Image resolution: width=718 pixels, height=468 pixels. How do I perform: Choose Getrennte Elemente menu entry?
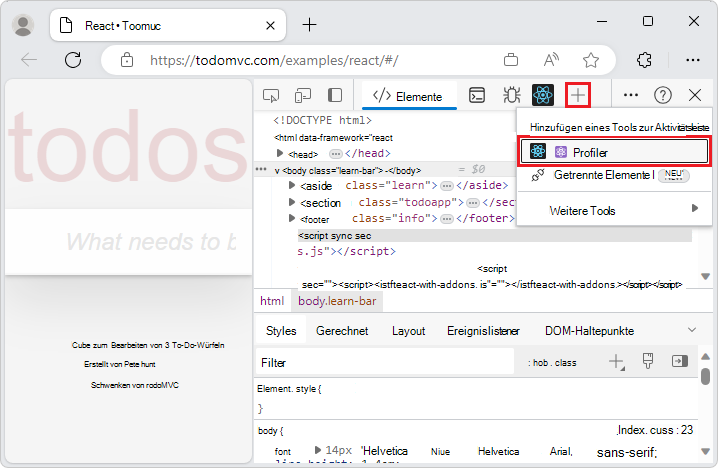615,175
